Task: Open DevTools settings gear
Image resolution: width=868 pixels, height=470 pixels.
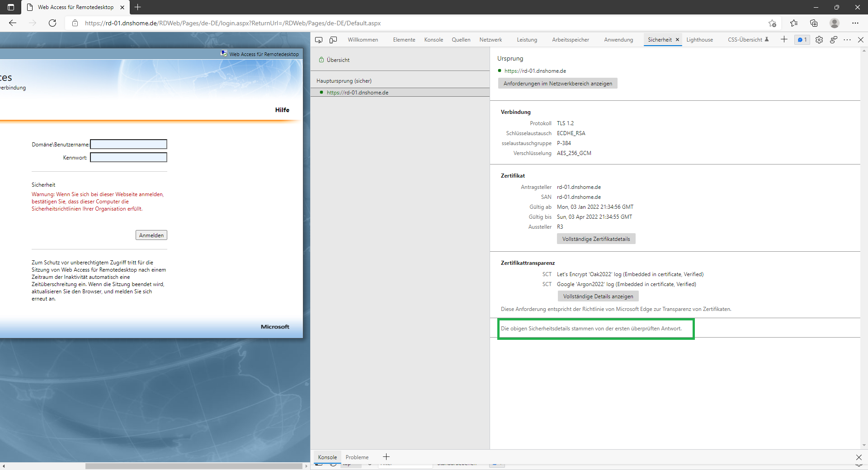Action: click(x=819, y=40)
